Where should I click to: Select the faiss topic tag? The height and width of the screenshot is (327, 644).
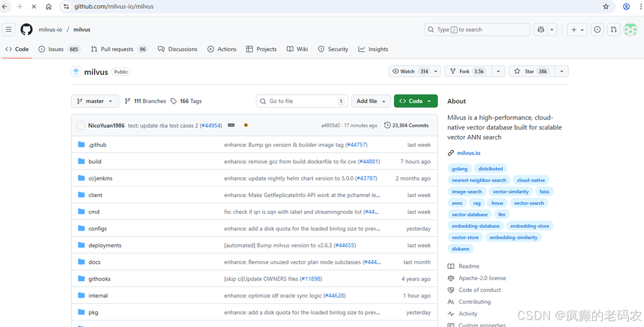pos(545,192)
